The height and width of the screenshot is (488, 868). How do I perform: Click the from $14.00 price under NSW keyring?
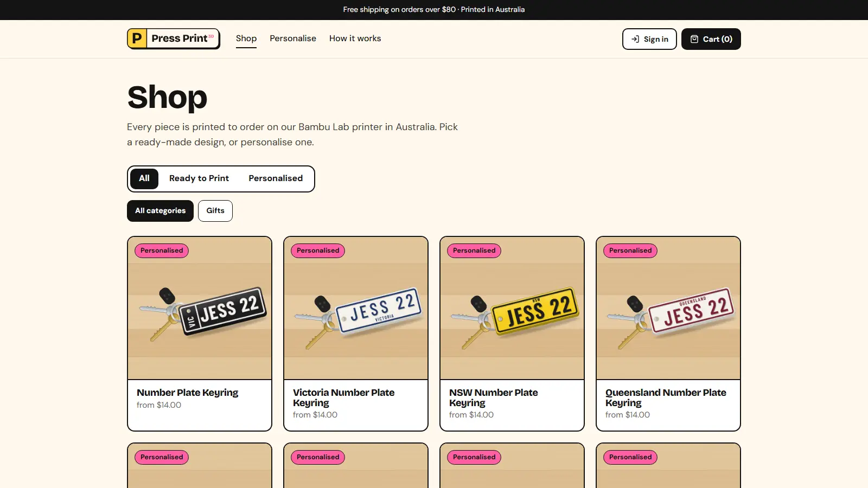click(471, 415)
